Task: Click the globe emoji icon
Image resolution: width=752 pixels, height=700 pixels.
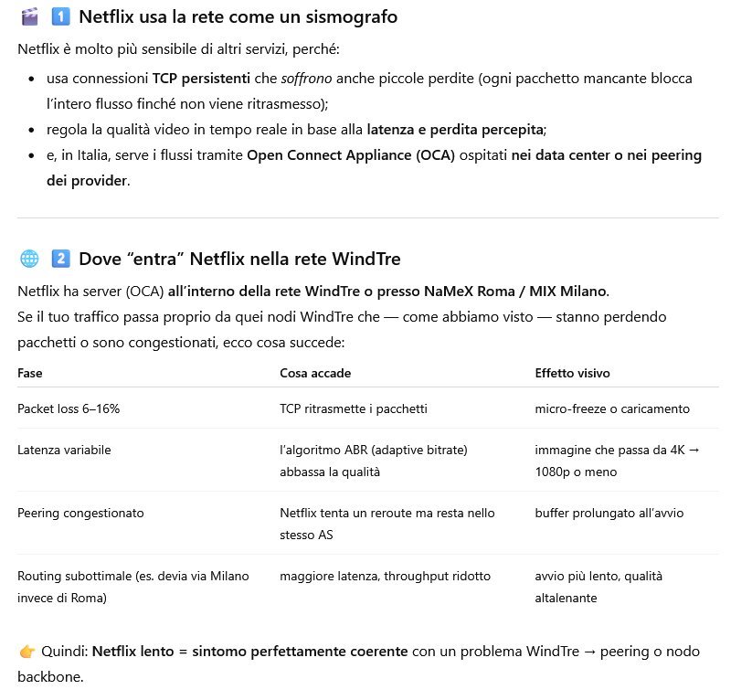Action: (28, 259)
